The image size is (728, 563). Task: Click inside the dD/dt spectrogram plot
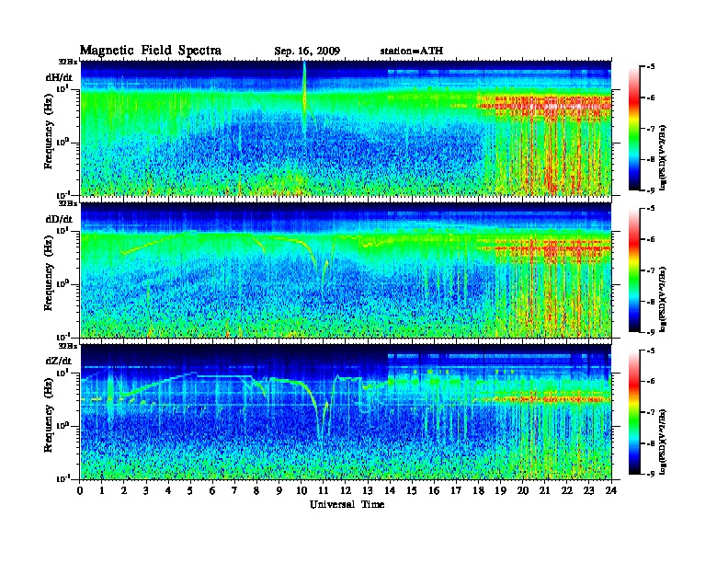click(346, 270)
